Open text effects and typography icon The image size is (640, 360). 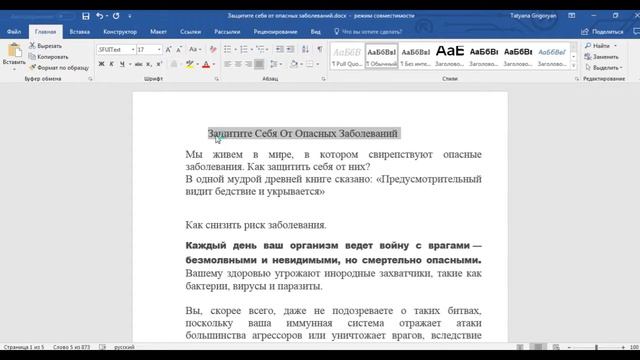[x=174, y=64]
